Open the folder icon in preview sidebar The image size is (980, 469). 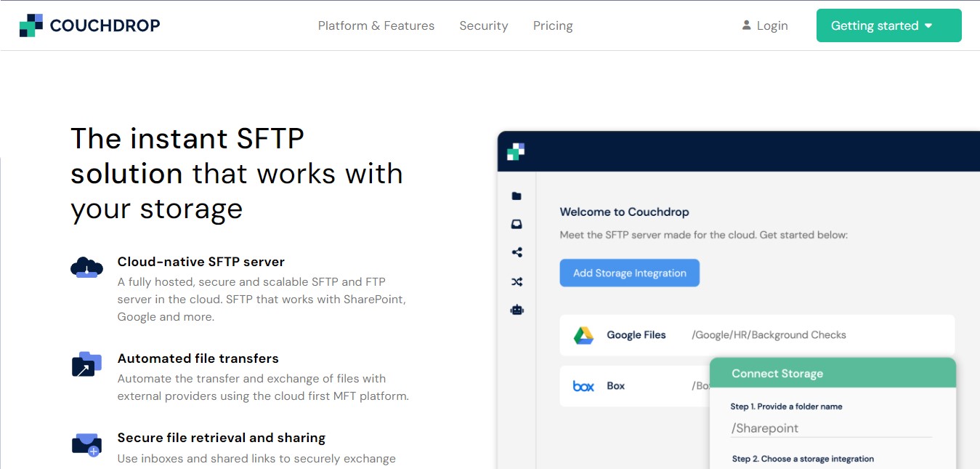(x=517, y=196)
